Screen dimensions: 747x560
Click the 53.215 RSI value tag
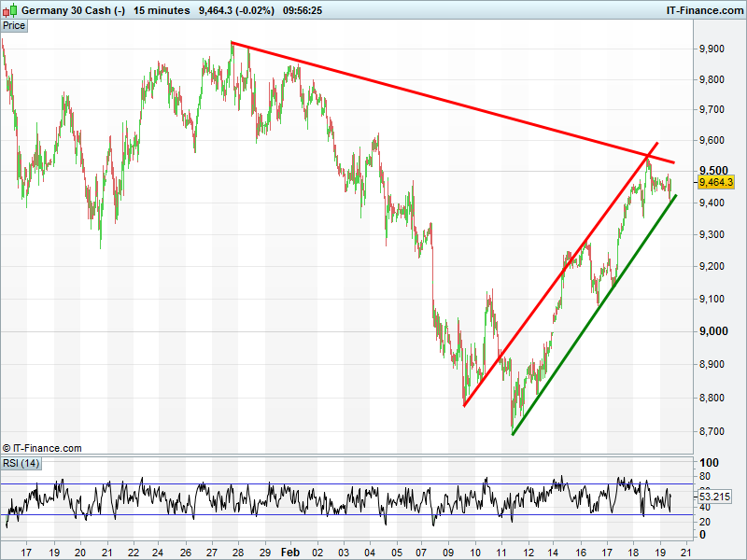tap(716, 497)
